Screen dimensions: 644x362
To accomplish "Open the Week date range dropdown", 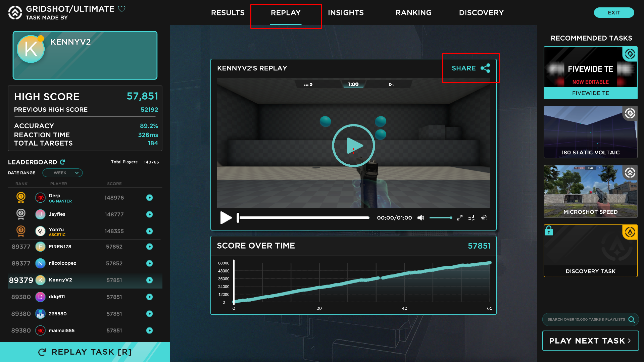I will click(62, 173).
